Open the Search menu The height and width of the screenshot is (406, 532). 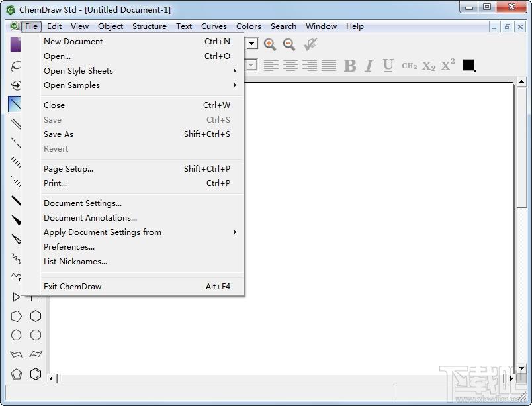coord(283,26)
